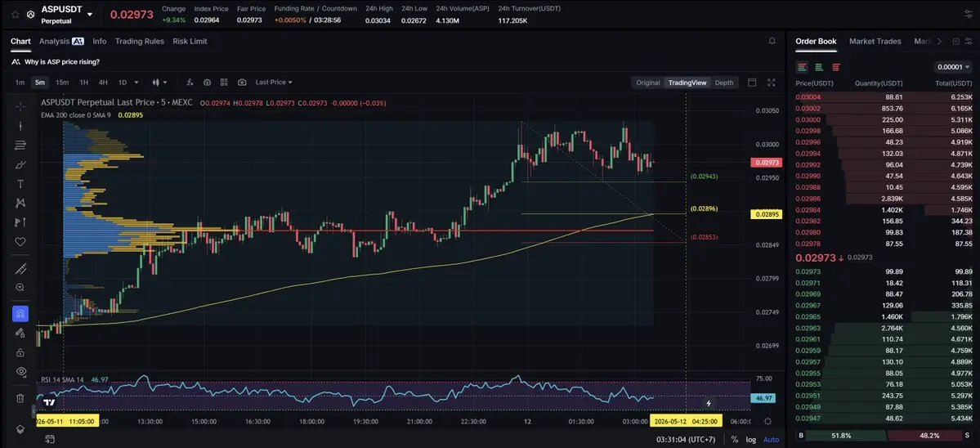Select the 1H timeframe
The width and height of the screenshot is (980, 448).
coord(83,83)
